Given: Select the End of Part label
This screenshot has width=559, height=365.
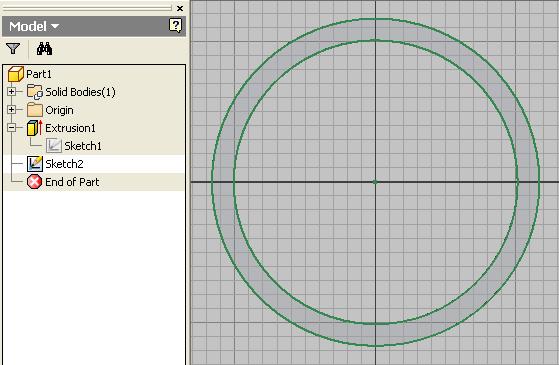Looking at the screenshot, I should [x=72, y=182].
